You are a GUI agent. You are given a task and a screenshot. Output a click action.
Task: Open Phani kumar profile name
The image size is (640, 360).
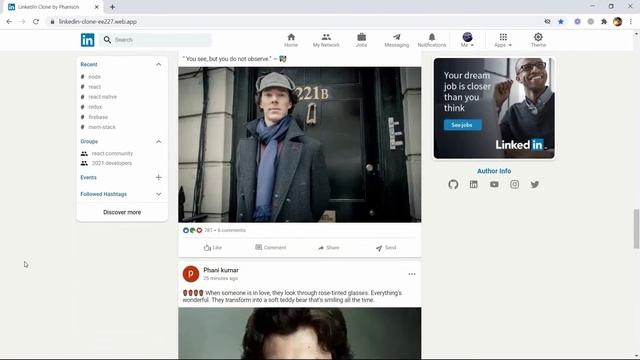tap(221, 270)
